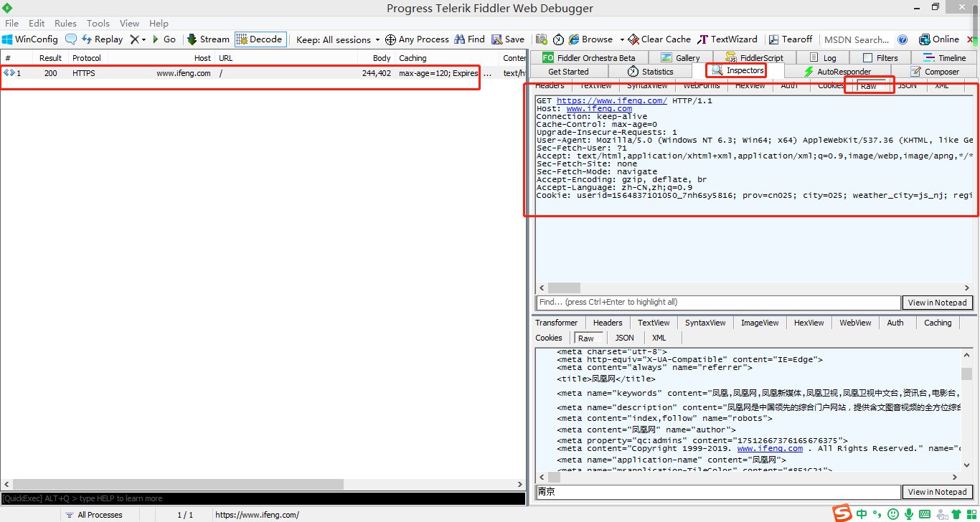The image size is (980, 522).
Task: Toggle Sogou Chinese/English mode 中
Action: (x=861, y=514)
